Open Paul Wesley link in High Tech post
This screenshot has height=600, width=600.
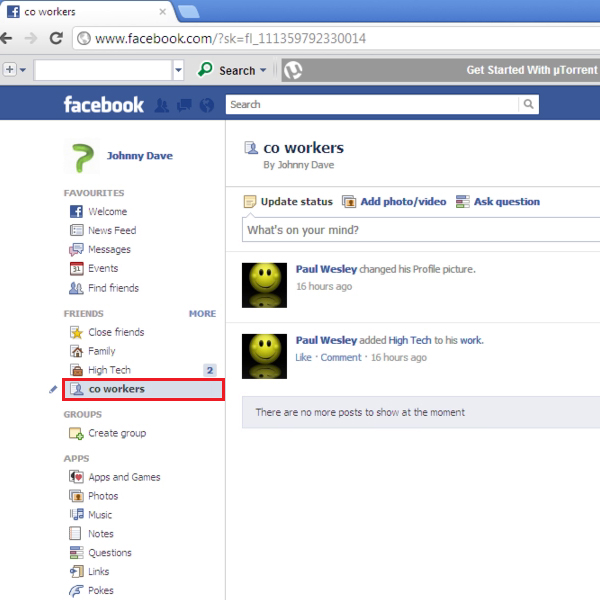point(326,340)
